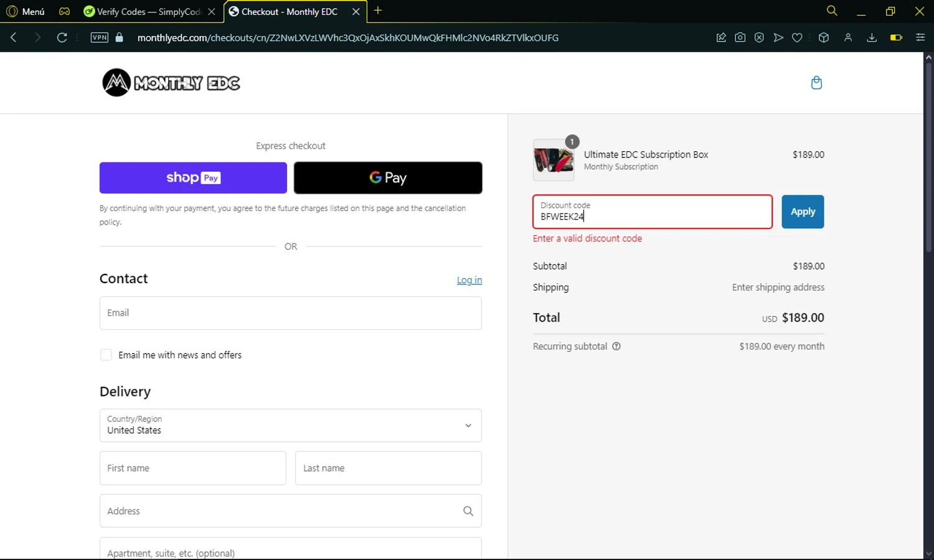The image size is (934, 560).
Task: Click the "Enter a valid discount code" error text
Action: click(x=587, y=238)
